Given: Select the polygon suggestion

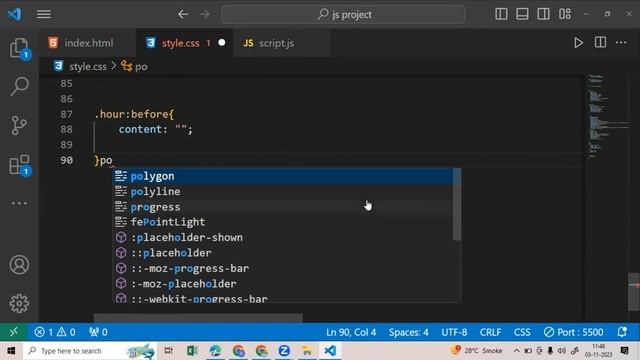Looking at the screenshot, I should pos(283,176).
